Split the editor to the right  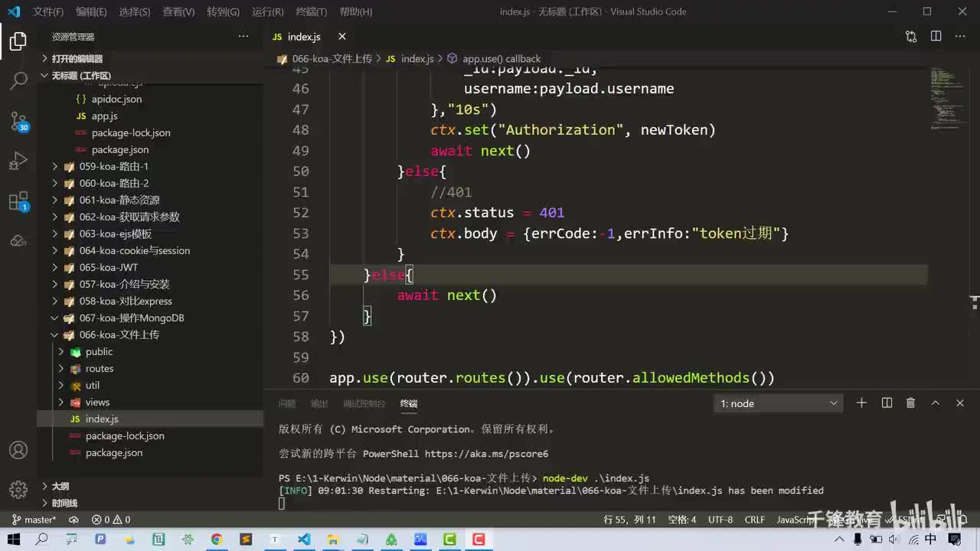(936, 37)
